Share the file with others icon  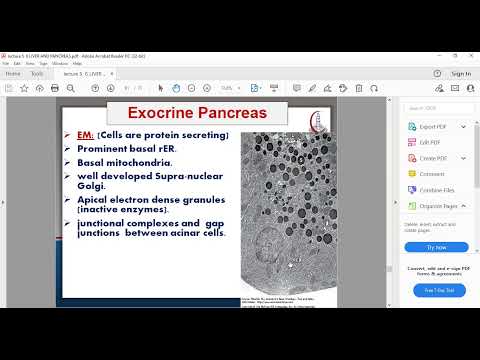439,88
